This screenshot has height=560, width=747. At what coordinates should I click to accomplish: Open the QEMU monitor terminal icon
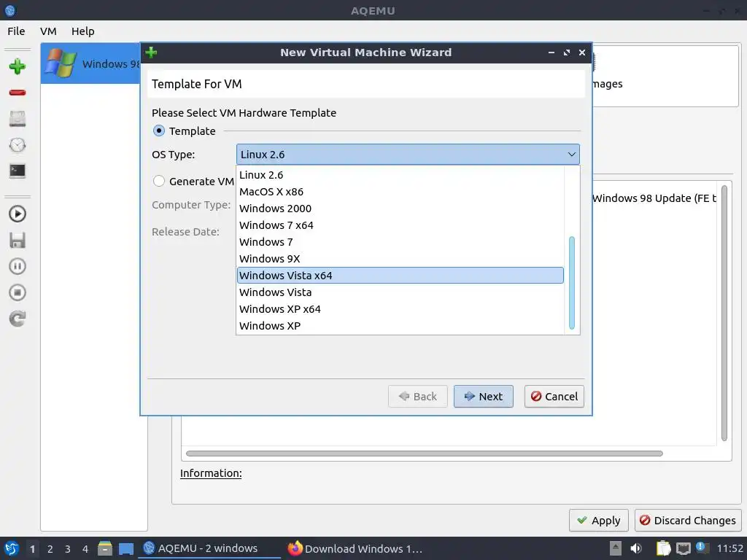(x=18, y=171)
